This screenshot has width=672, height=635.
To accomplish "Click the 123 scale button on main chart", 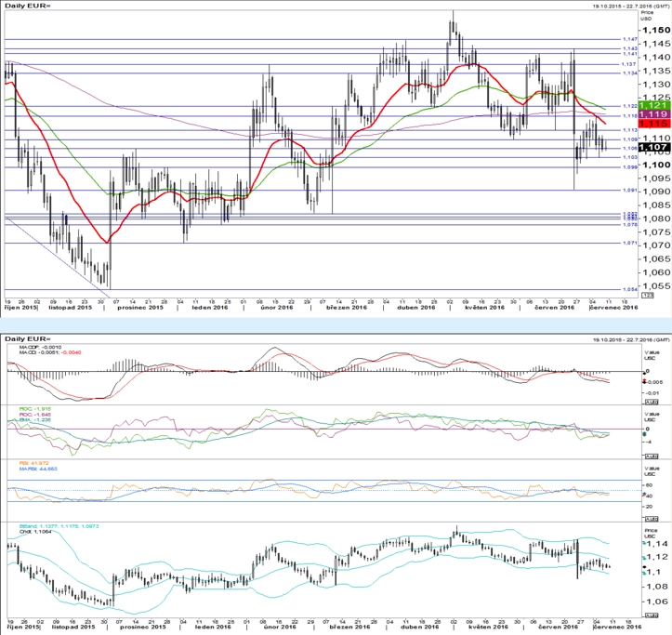I will tap(648, 296).
